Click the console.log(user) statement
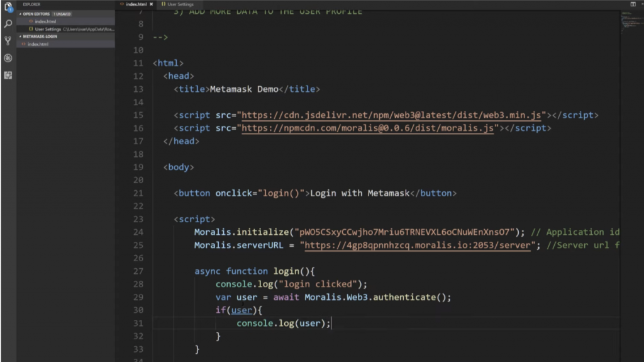 pos(284,324)
